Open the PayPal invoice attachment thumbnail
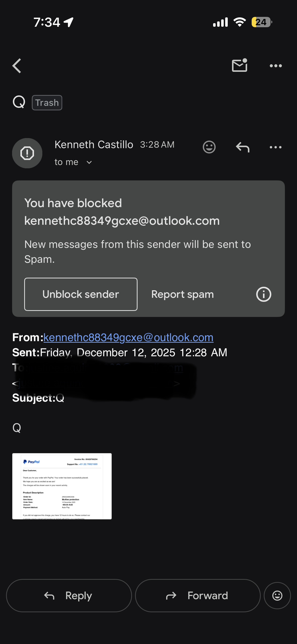 62,486
